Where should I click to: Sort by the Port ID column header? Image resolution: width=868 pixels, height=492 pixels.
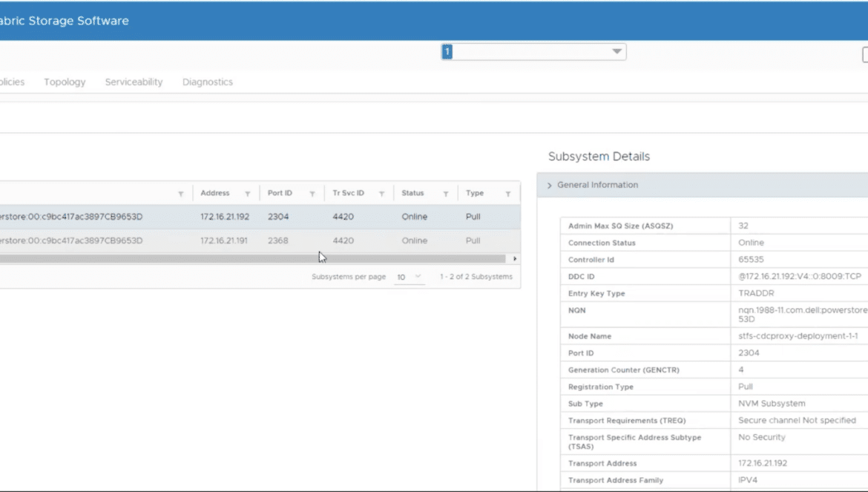click(280, 193)
